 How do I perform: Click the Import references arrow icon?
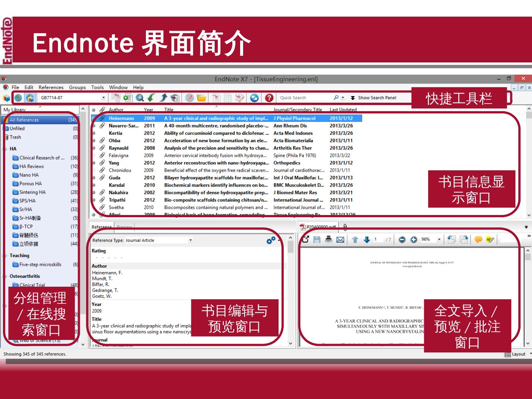(151, 98)
